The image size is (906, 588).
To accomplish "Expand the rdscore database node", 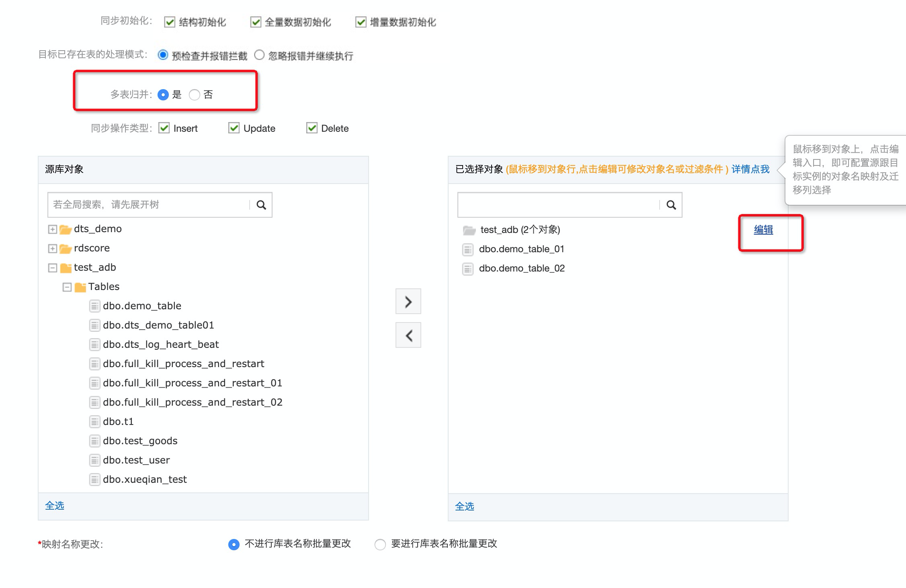I will tap(52, 249).
